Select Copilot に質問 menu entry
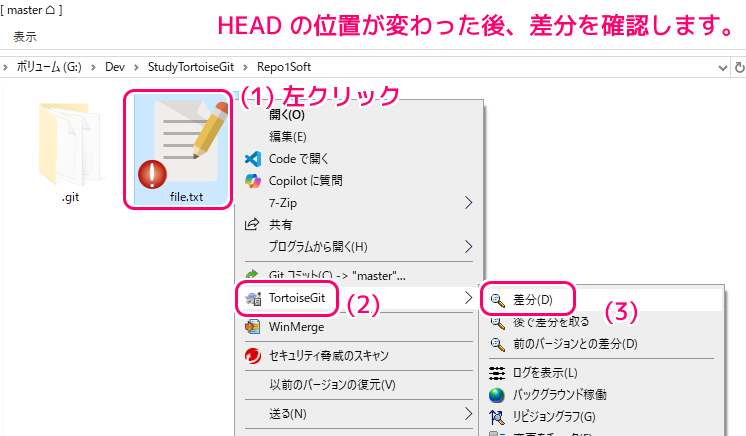 305,181
